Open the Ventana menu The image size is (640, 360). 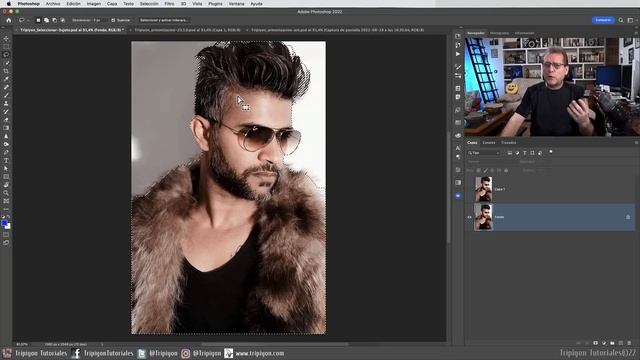pyautogui.click(x=236, y=4)
